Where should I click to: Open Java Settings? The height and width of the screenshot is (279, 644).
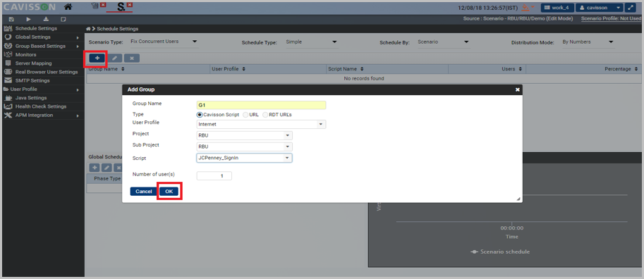point(31,98)
